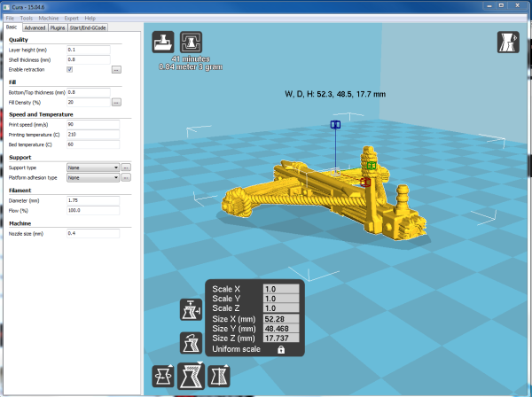Toggle the Enable retraction checkbox
This screenshot has height=397, width=532.
[70, 68]
